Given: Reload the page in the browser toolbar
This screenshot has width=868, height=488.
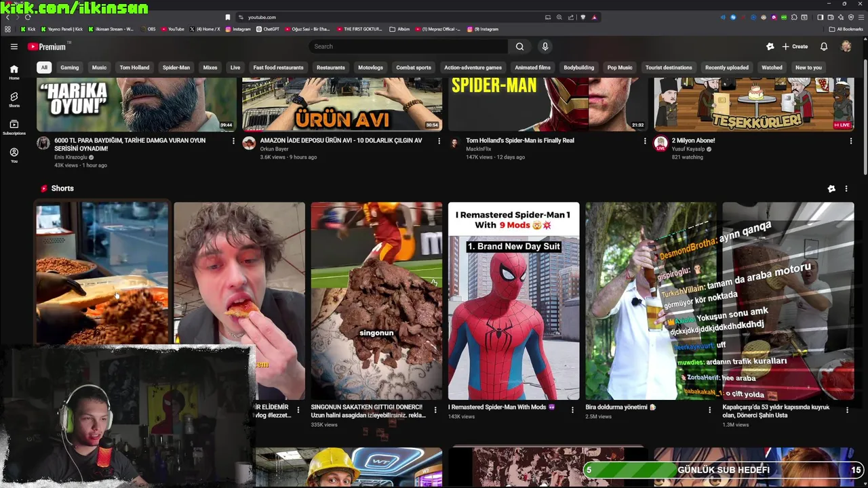Looking at the screenshot, I should point(27,17).
